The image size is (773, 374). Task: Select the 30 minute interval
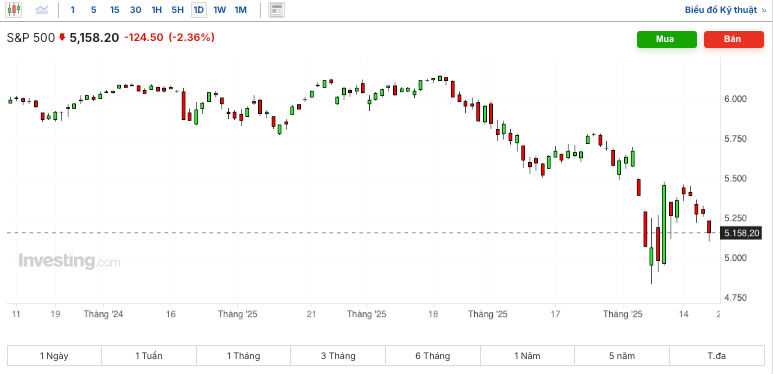click(136, 10)
